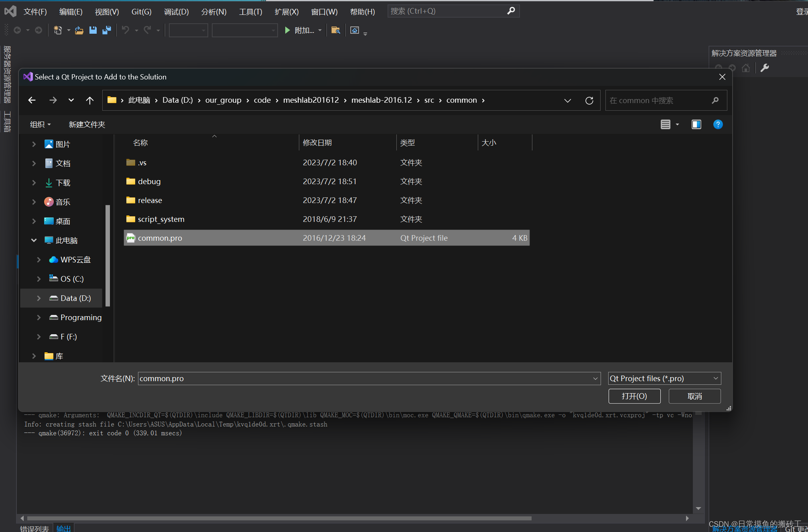Open the 工具(T) menu
Viewport: 808px width, 532px height.
tap(250, 12)
